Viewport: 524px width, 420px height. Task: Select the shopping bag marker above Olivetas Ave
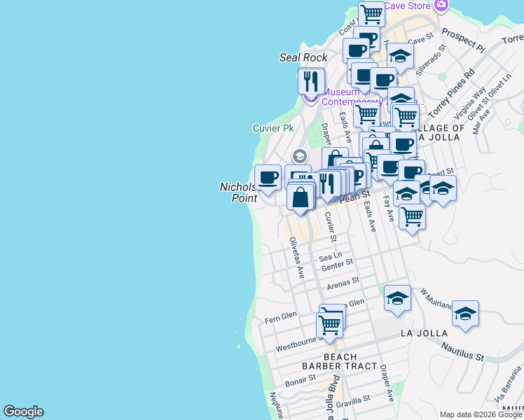[x=301, y=197]
